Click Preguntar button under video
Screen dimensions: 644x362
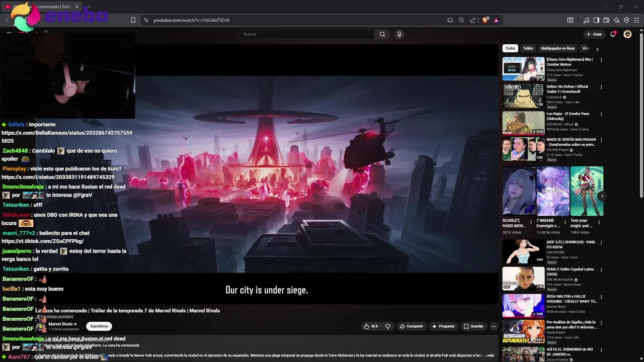point(443,326)
